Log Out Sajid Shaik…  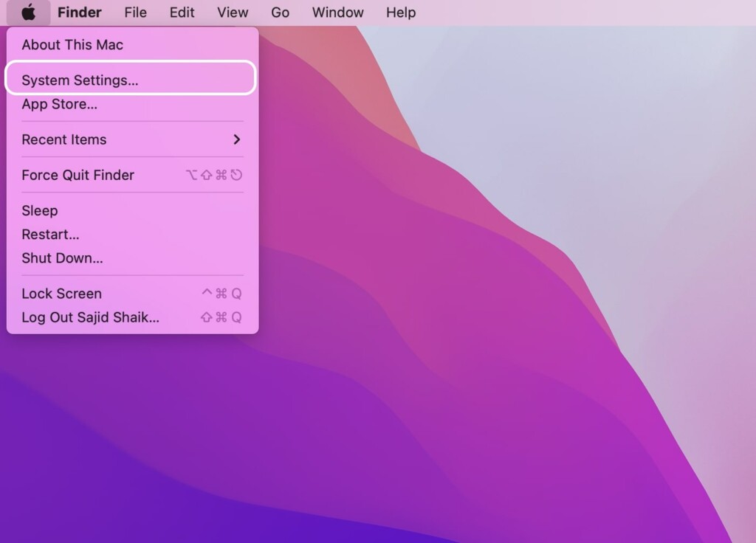pyautogui.click(x=133, y=317)
